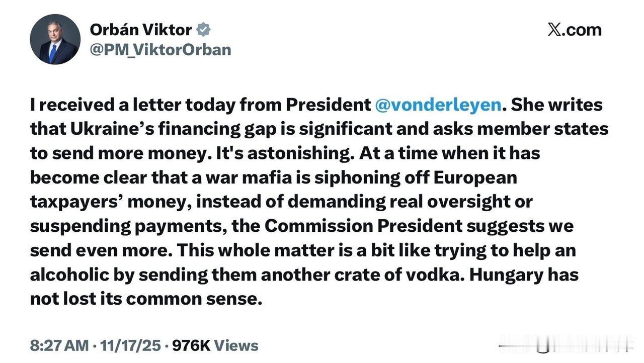The width and height of the screenshot is (644, 363).
Task: Visit the @PM_ViktorOrban handle
Action: [x=160, y=50]
